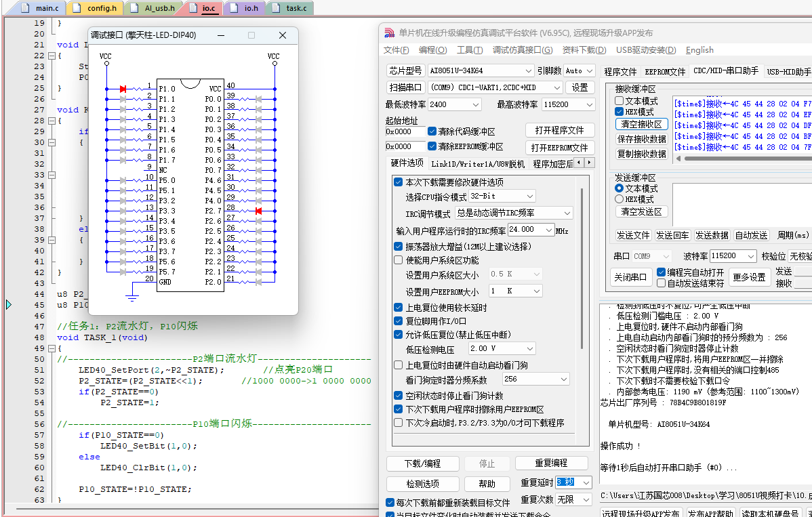
Task: Click the P5.7 LED on pin 19
Action: pos(123,272)
